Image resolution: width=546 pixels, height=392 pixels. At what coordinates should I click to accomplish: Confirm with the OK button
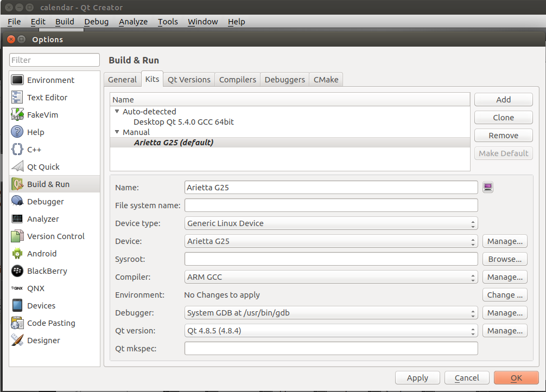[516, 378]
